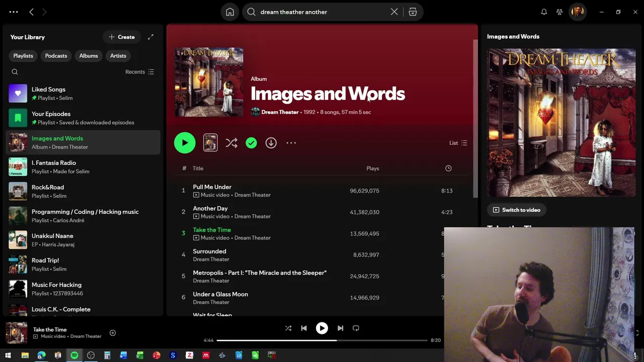Expand Your Library to full view
The width and height of the screenshot is (644, 362).
coord(150,37)
